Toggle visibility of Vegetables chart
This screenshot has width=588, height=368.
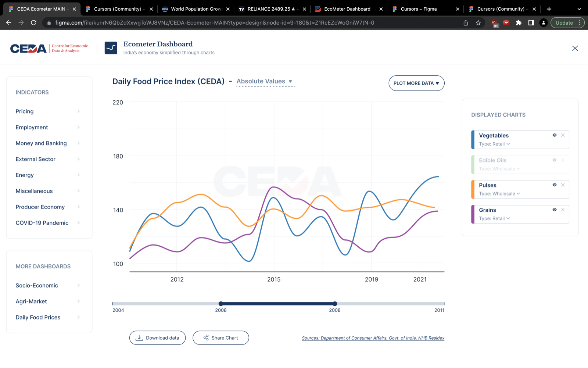[555, 135]
